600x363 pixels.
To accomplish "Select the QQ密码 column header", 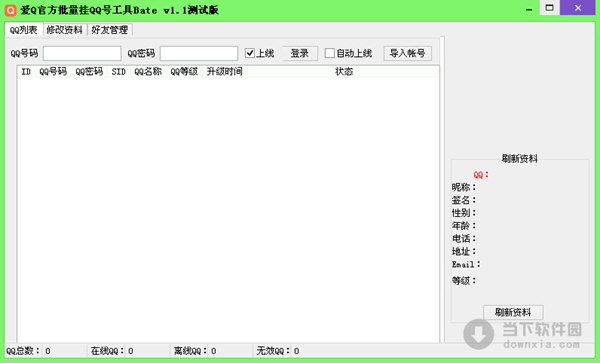I will pyautogui.click(x=89, y=72).
